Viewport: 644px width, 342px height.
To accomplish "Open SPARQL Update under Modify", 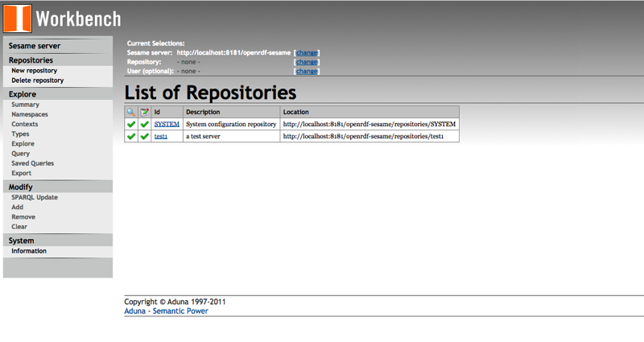I will pyautogui.click(x=35, y=197).
